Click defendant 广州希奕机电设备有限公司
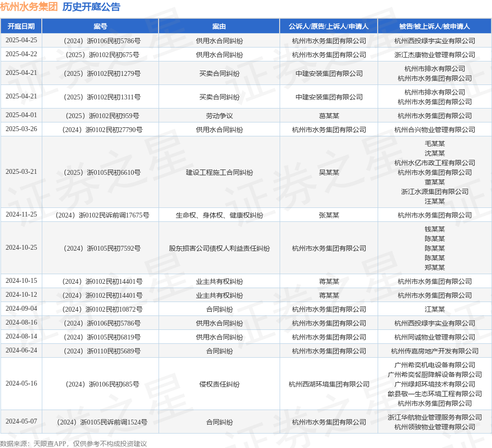 tap(434, 365)
